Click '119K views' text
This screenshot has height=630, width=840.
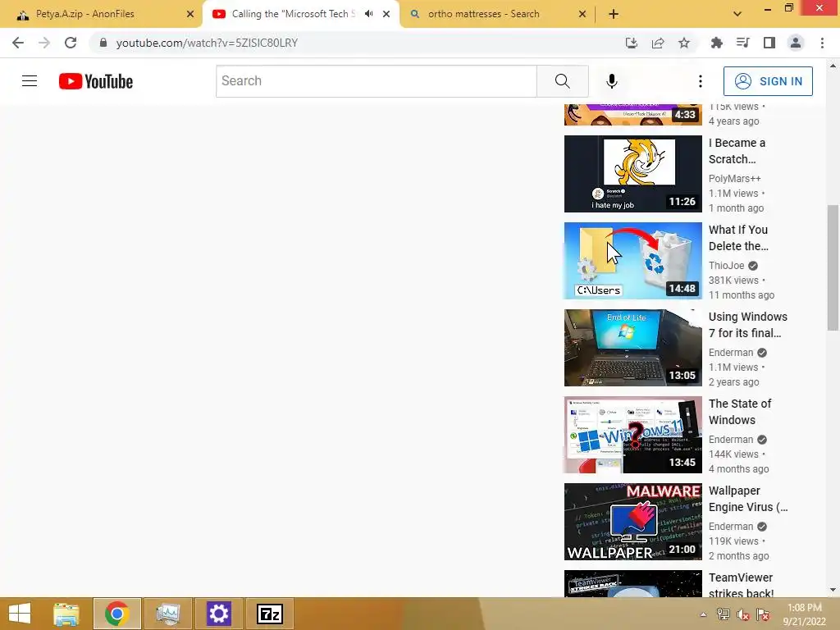pyautogui.click(x=733, y=541)
